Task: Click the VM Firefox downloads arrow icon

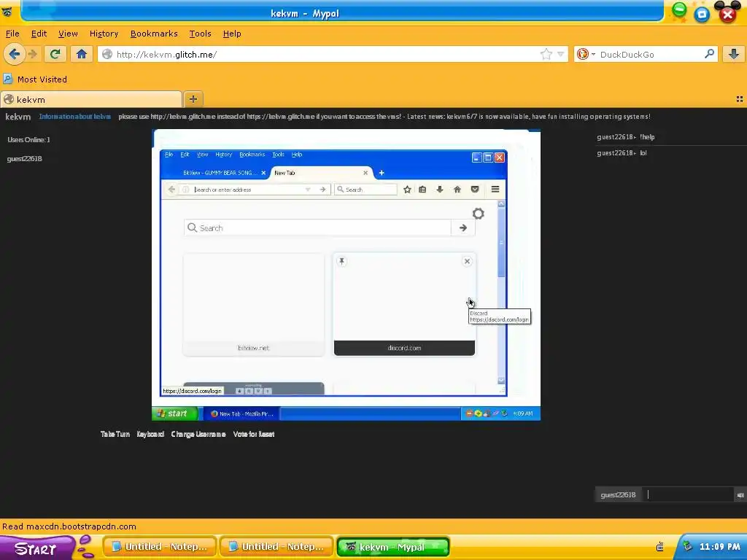Action: (440, 189)
